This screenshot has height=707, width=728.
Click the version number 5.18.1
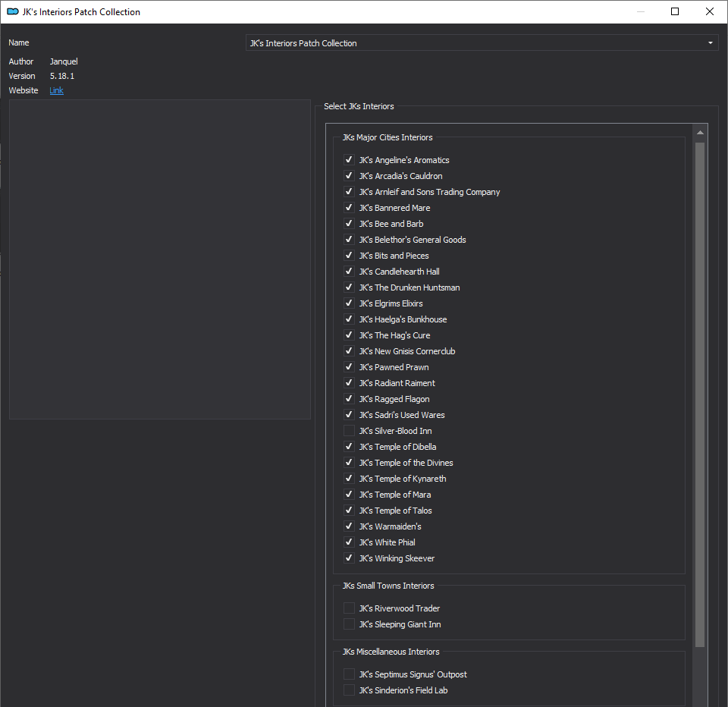[x=61, y=76]
